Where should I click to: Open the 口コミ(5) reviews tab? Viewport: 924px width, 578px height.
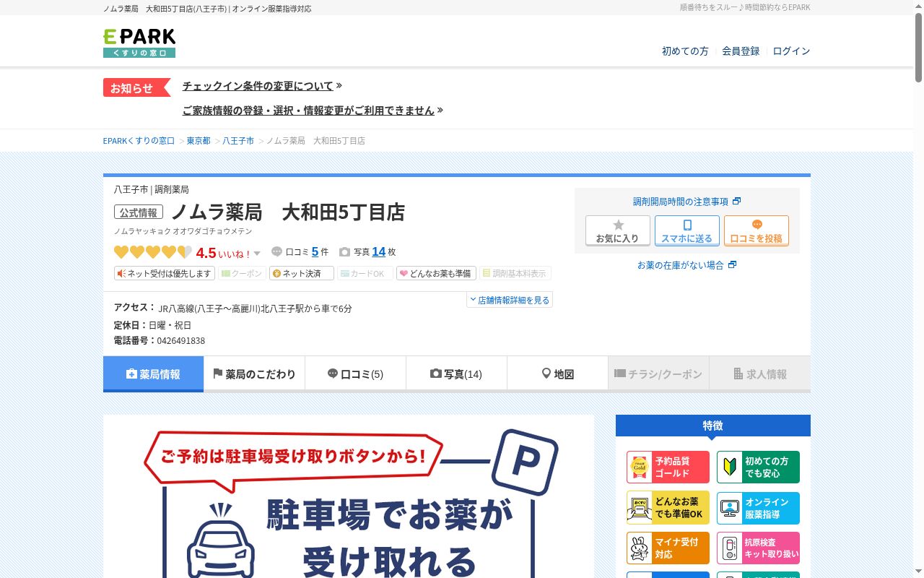[x=355, y=374]
